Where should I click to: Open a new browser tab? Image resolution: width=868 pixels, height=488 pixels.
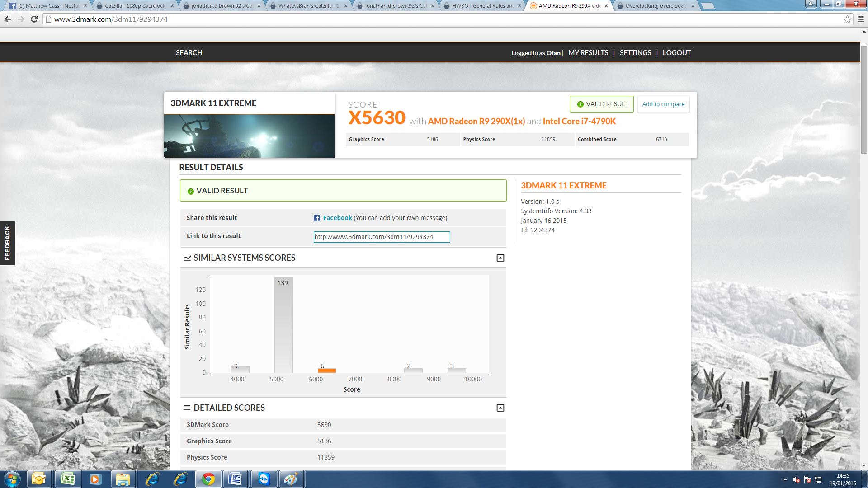[x=708, y=6]
